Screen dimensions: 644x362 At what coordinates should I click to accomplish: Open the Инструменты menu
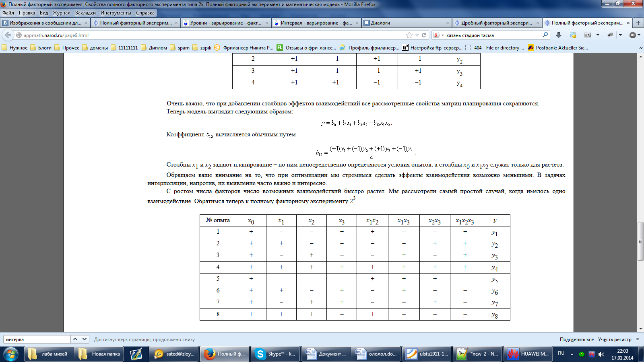[116, 13]
